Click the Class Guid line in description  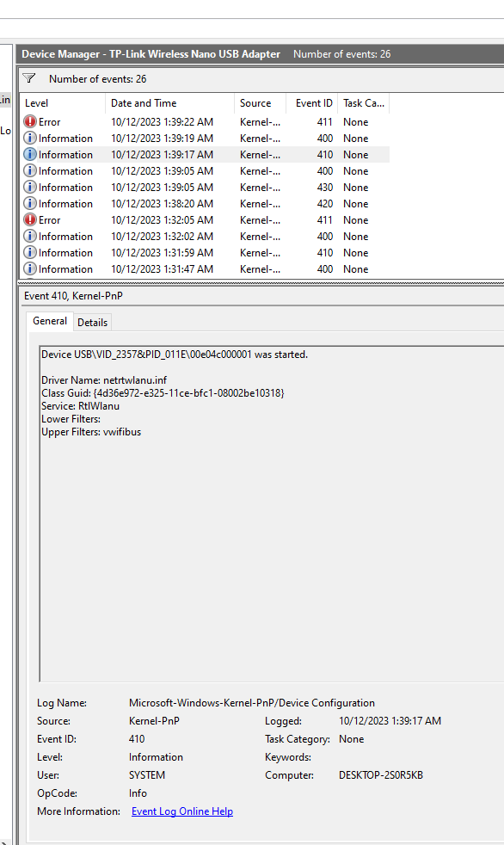[x=163, y=393]
